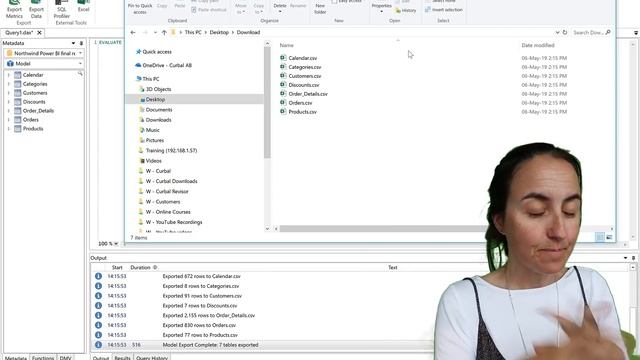This screenshot has height=360, width=640.
Task: Select W - YouTube Recordings drive
Action: pyautogui.click(x=171, y=222)
